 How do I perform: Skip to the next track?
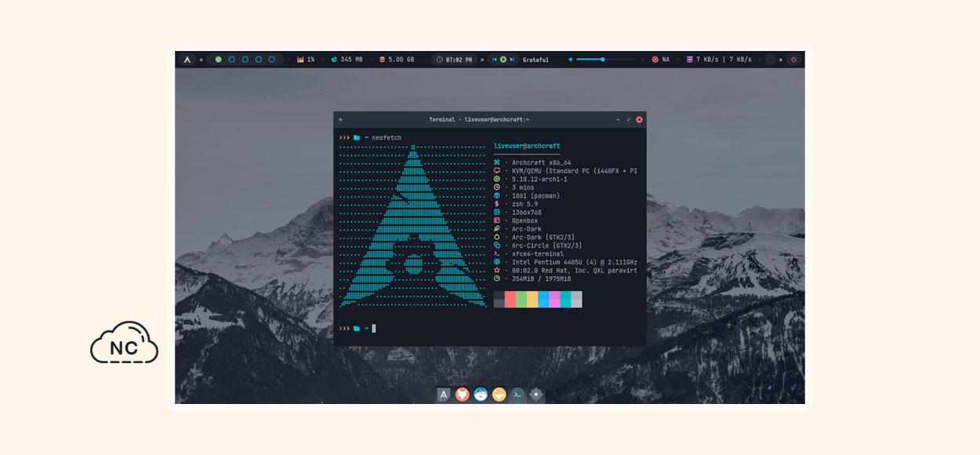(513, 60)
